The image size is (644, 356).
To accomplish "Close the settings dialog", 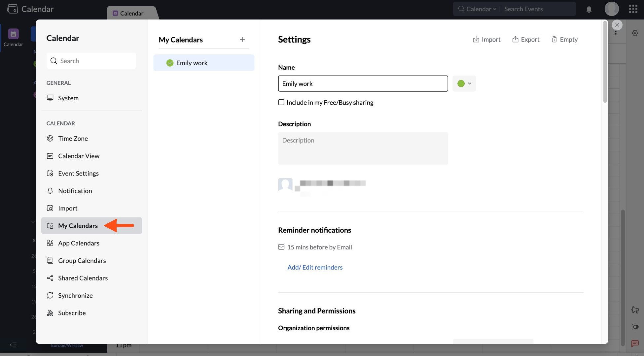I will 617,25.
